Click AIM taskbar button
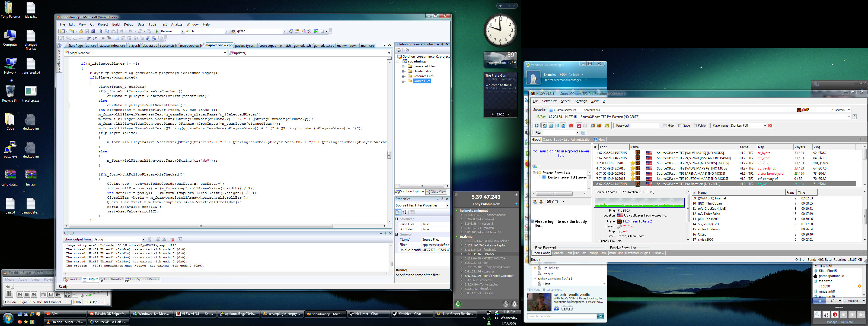The image size is (868, 326). point(65,314)
